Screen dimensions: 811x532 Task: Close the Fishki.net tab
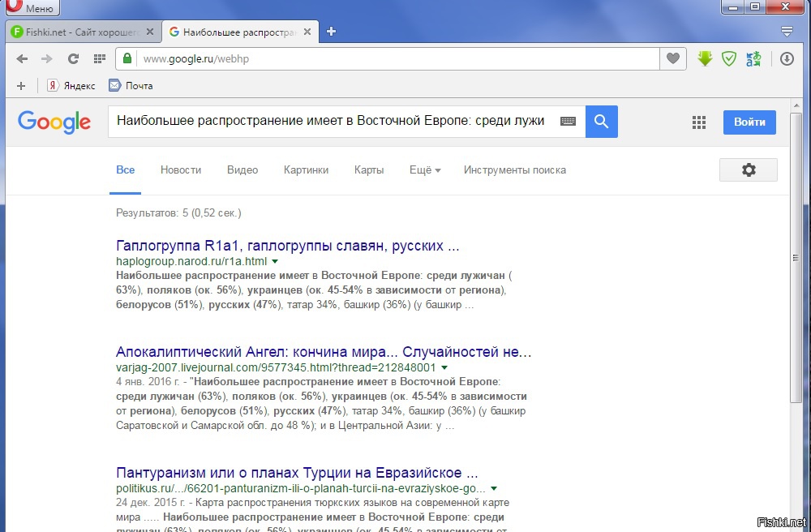click(x=150, y=32)
